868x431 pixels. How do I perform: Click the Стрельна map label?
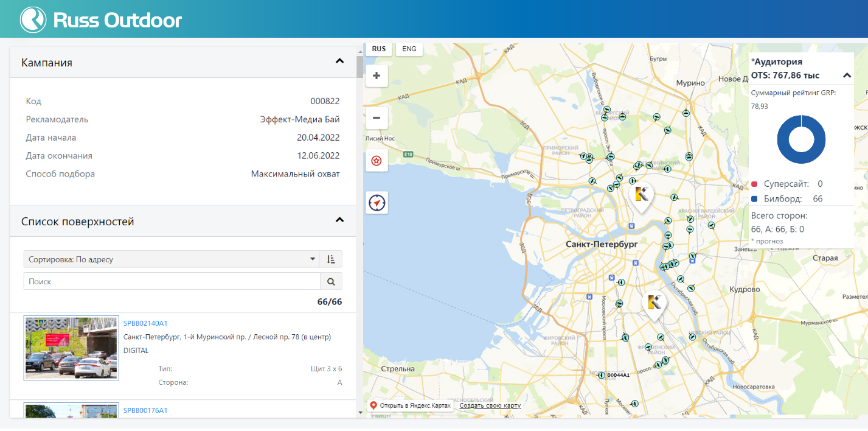coord(397,369)
